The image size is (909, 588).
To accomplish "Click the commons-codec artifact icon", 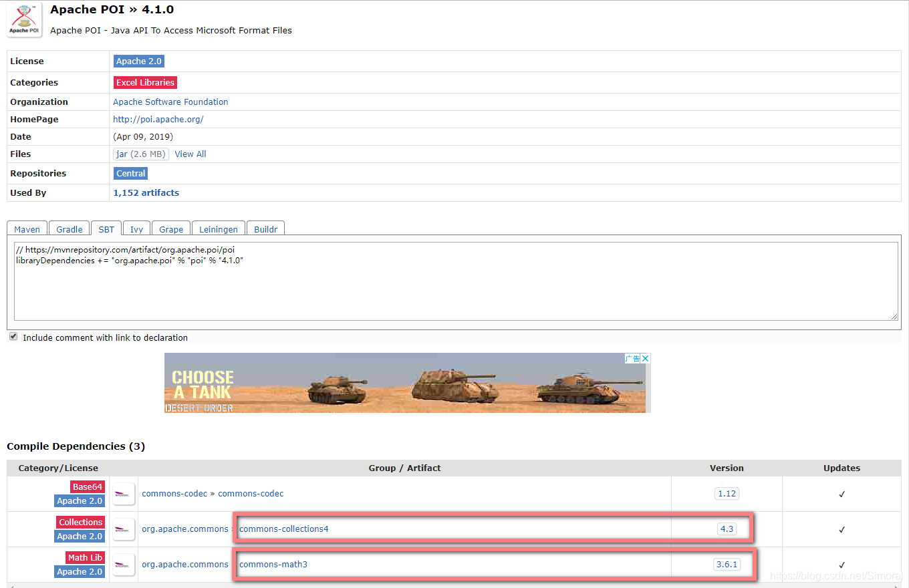I will (x=124, y=494).
